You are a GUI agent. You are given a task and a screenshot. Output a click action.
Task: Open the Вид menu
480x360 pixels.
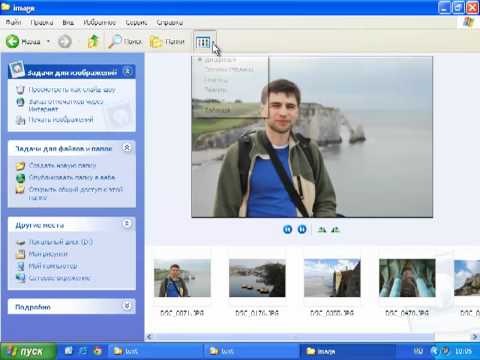(x=68, y=22)
